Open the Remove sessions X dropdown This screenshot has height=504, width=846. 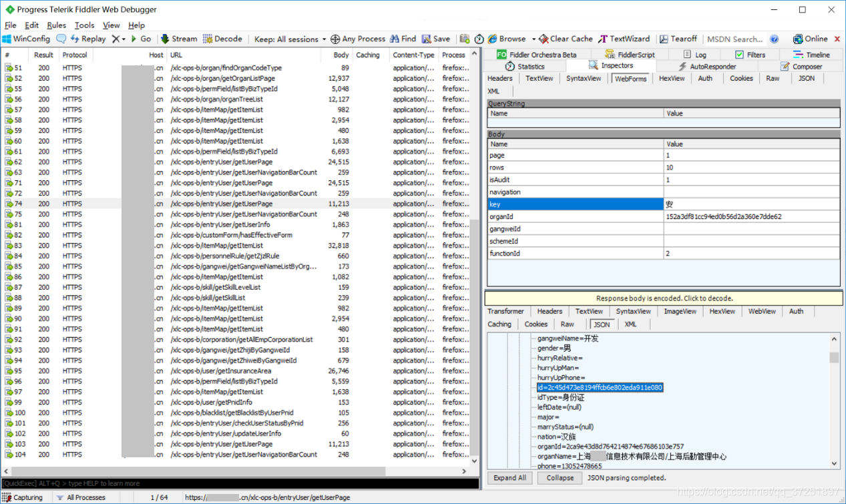point(118,39)
